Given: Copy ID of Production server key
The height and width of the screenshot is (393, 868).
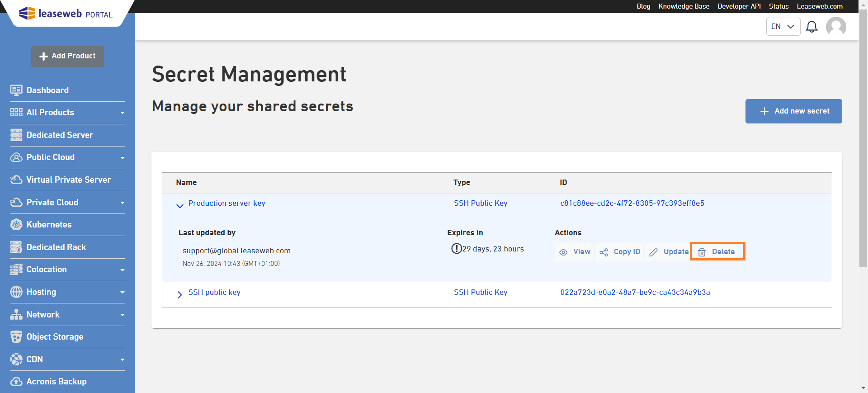Looking at the screenshot, I should (x=619, y=252).
